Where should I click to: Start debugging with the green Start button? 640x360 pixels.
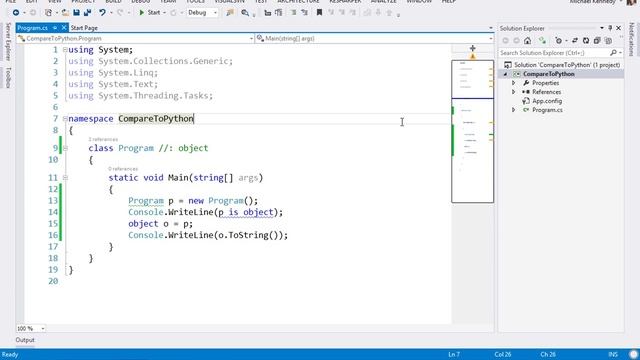click(x=150, y=13)
